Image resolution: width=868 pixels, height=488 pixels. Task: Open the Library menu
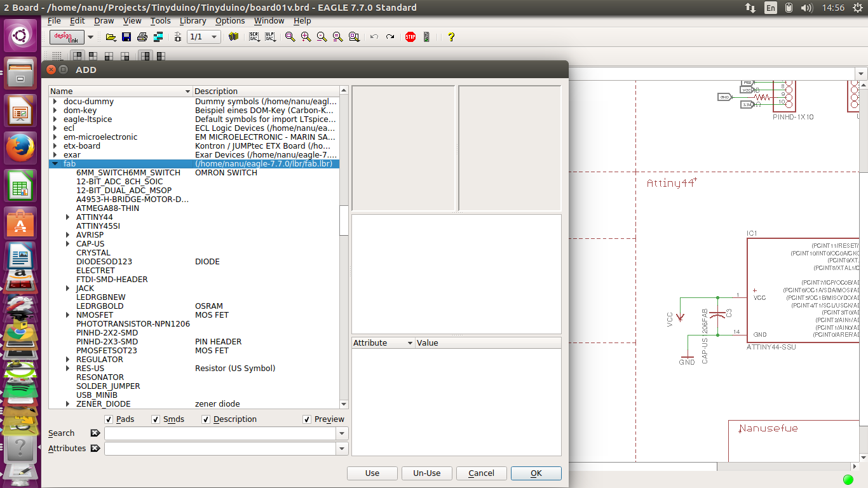[x=193, y=20]
